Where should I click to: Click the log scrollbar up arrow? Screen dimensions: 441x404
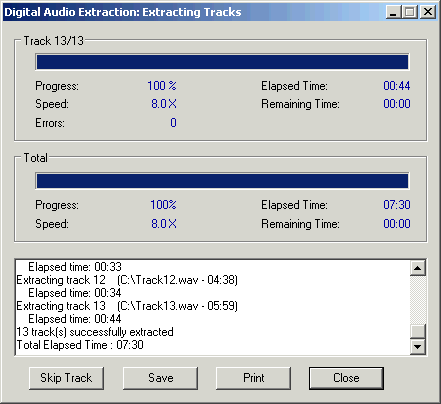coord(418,268)
